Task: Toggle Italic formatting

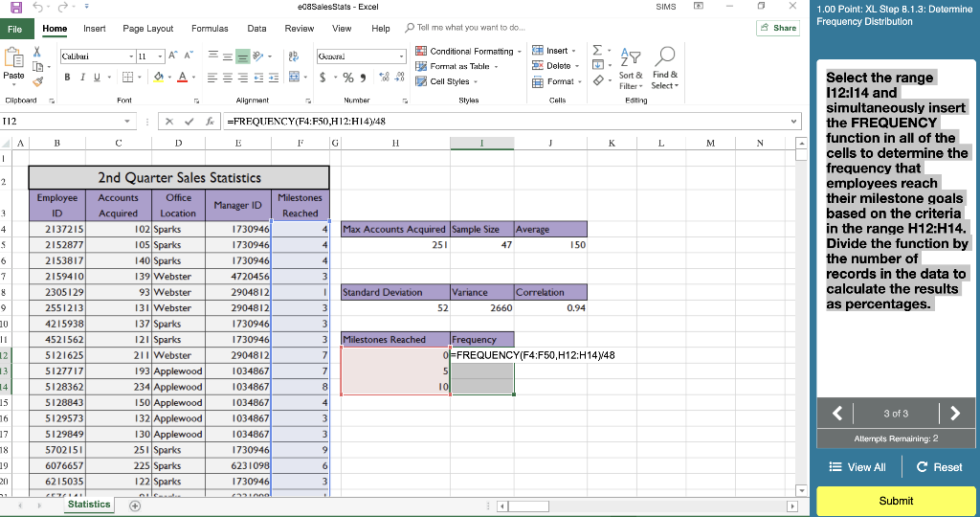Action: pos(82,77)
